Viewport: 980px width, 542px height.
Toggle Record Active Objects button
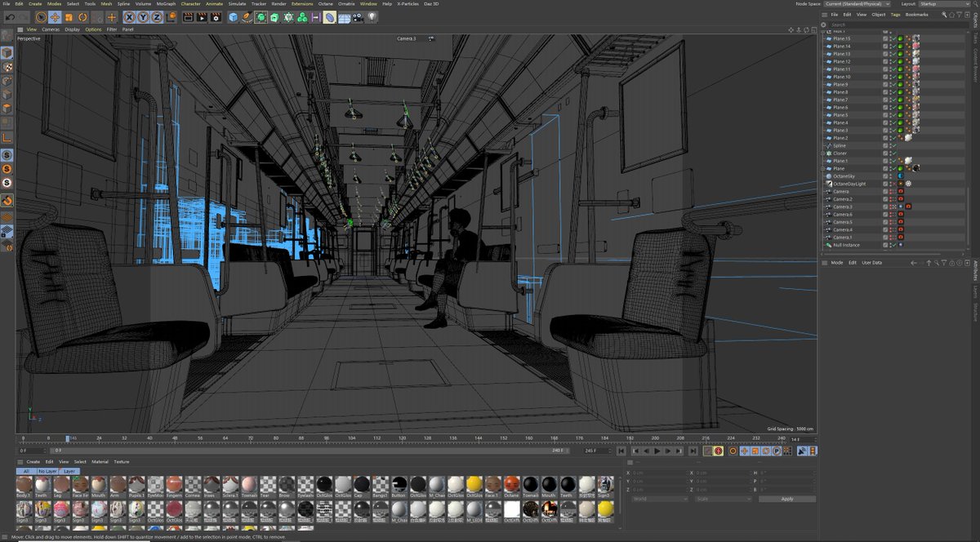(707, 451)
